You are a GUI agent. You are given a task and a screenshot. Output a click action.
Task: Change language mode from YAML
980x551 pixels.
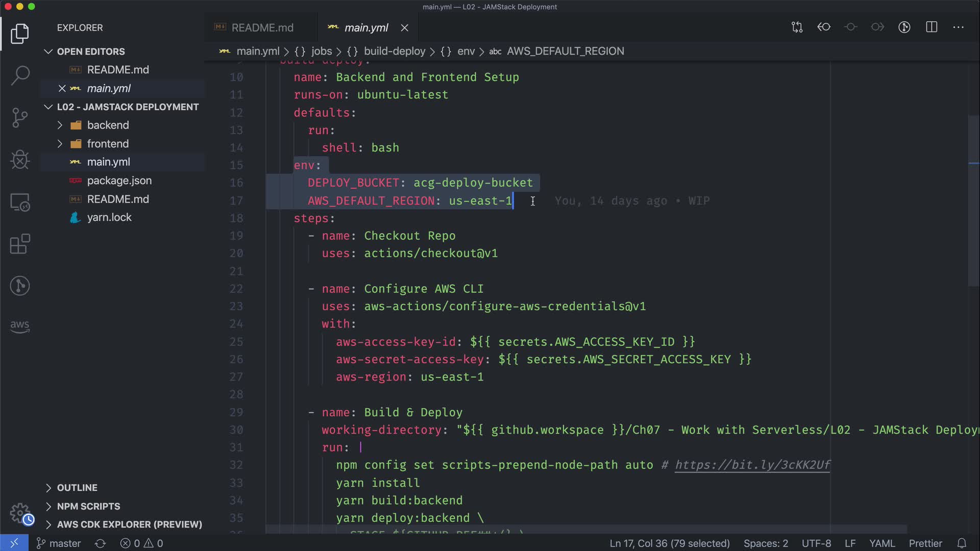[x=881, y=543]
